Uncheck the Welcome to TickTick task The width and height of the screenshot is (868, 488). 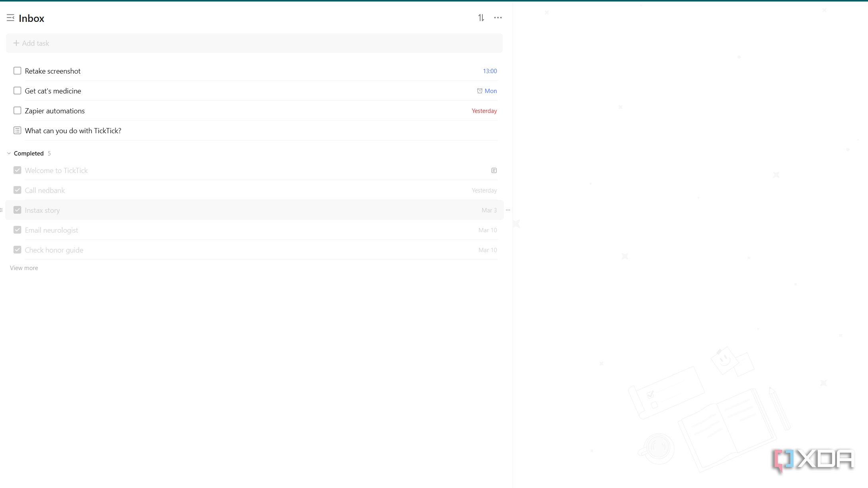pos(17,170)
